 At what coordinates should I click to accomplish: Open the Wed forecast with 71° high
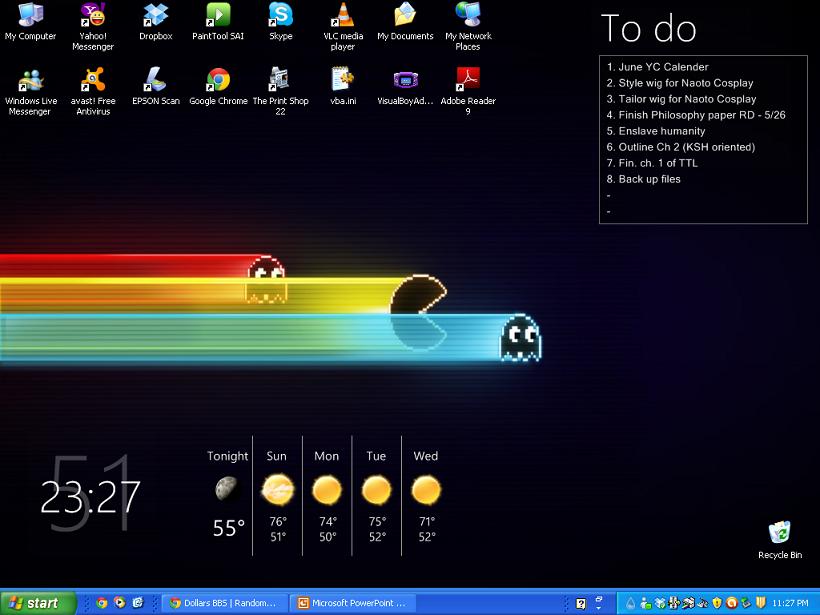[x=426, y=495]
